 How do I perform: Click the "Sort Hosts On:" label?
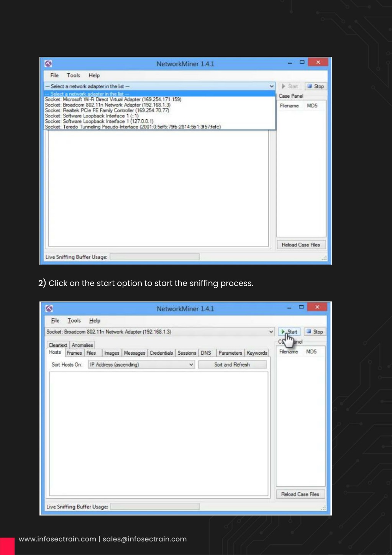click(x=67, y=364)
